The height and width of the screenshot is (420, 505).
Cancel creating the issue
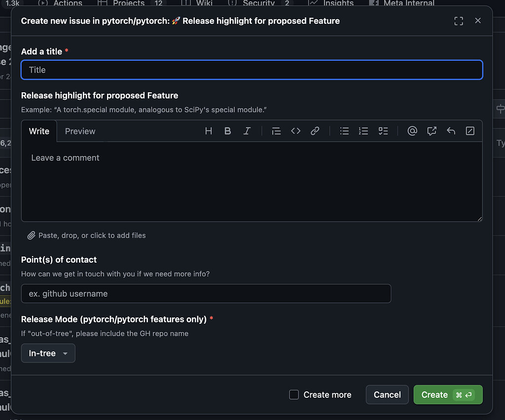pyautogui.click(x=387, y=394)
